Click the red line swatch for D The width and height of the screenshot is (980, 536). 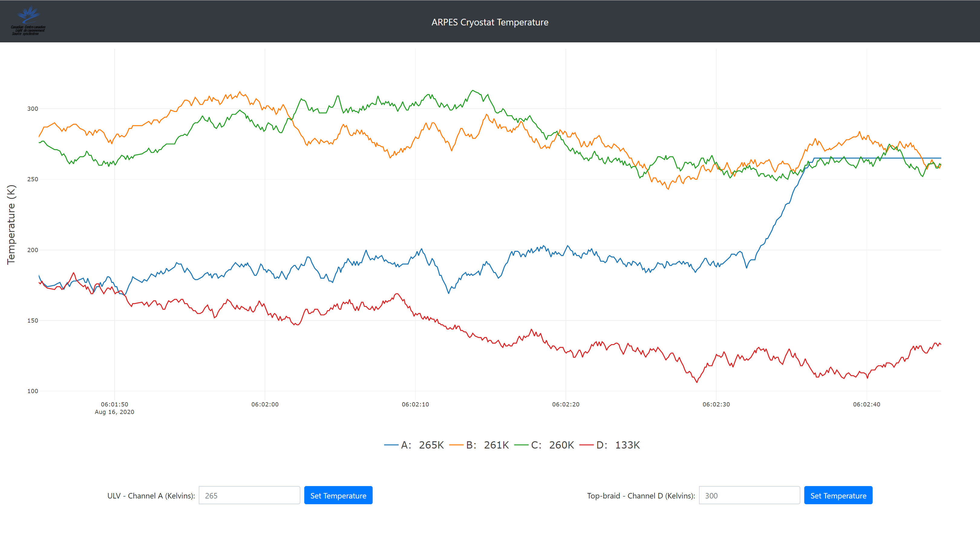pos(586,445)
